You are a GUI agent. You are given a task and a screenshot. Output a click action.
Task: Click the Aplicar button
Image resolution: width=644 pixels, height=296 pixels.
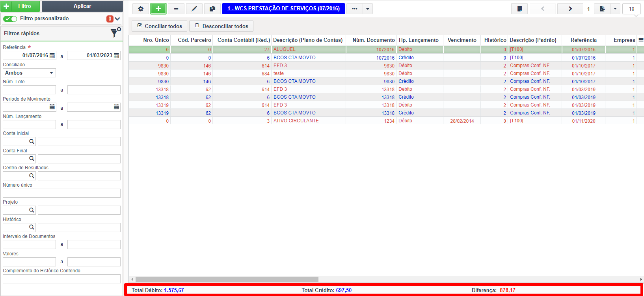click(82, 6)
